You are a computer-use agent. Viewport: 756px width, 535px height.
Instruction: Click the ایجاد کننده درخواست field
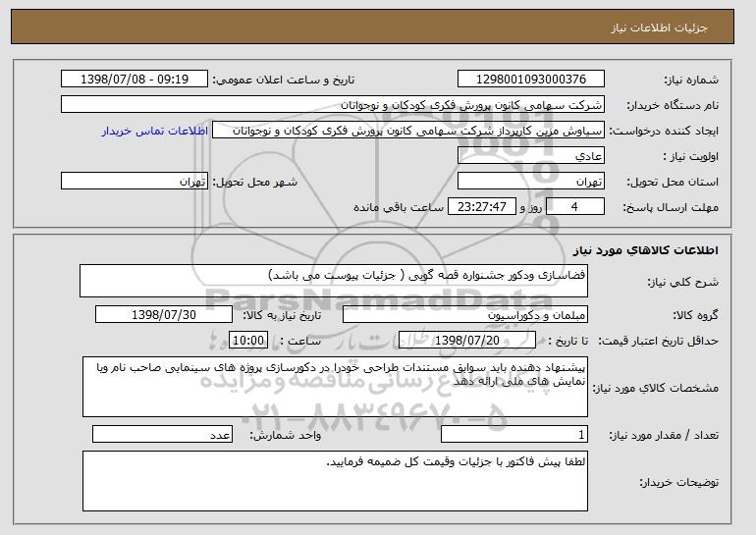point(408,131)
